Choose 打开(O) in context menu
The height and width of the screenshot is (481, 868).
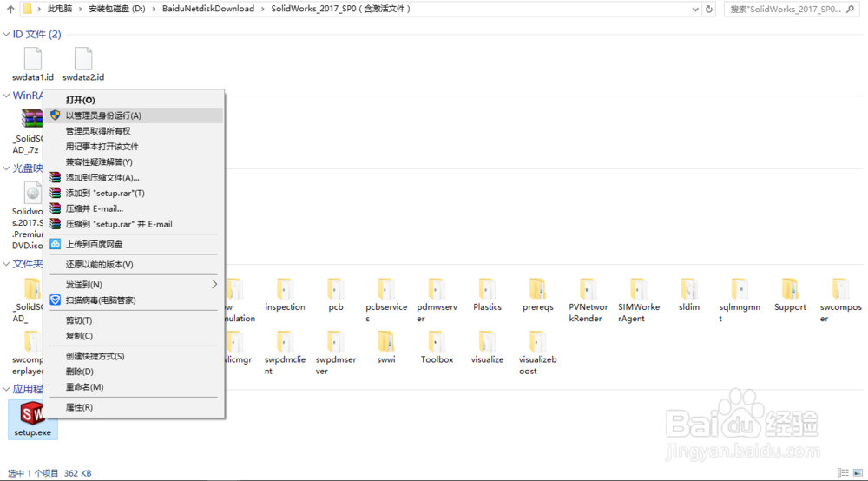pos(134,100)
